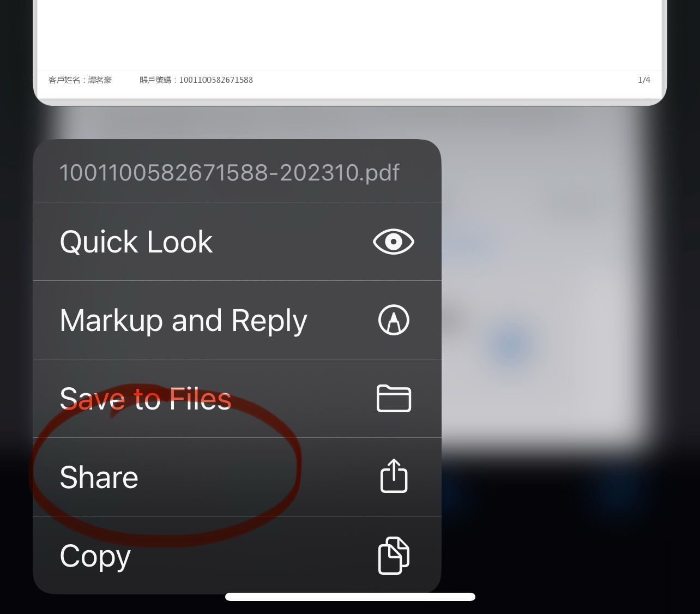
Task: Tap the 1/4 page indicator
Action: 644,80
